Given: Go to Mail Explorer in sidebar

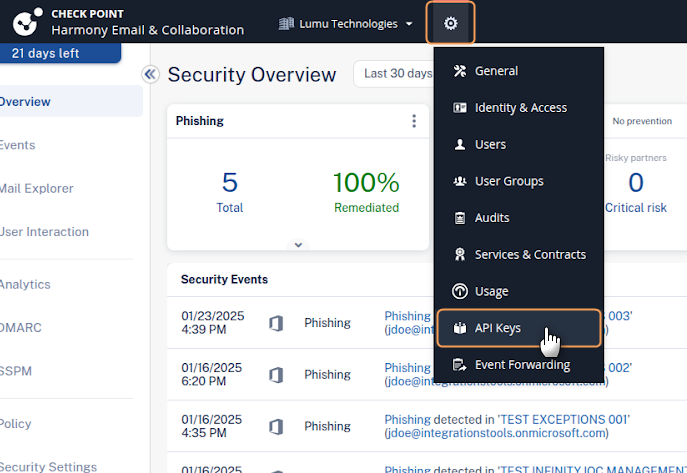Looking at the screenshot, I should coord(36,188).
